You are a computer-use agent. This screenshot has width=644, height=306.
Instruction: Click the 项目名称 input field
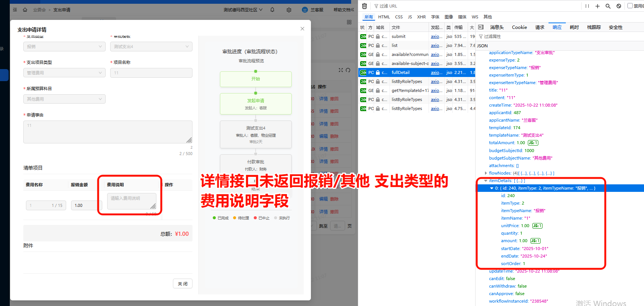click(x=151, y=73)
